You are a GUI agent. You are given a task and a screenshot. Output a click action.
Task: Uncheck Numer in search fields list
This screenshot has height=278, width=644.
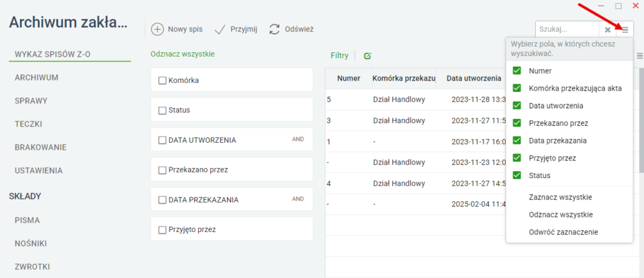(x=517, y=70)
